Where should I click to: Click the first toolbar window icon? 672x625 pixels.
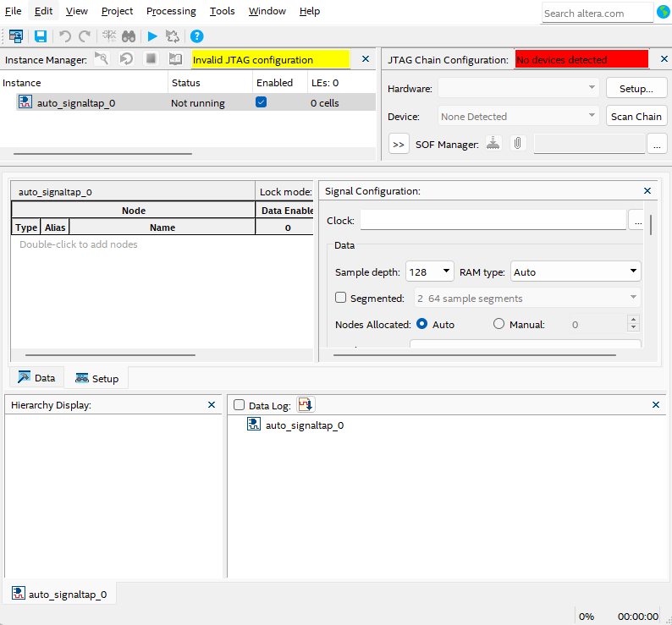click(16, 36)
